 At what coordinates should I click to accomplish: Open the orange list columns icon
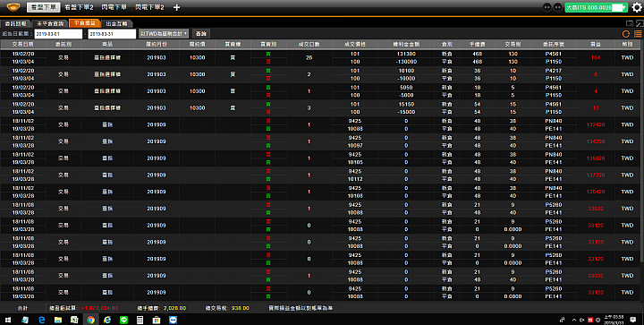tap(638, 34)
